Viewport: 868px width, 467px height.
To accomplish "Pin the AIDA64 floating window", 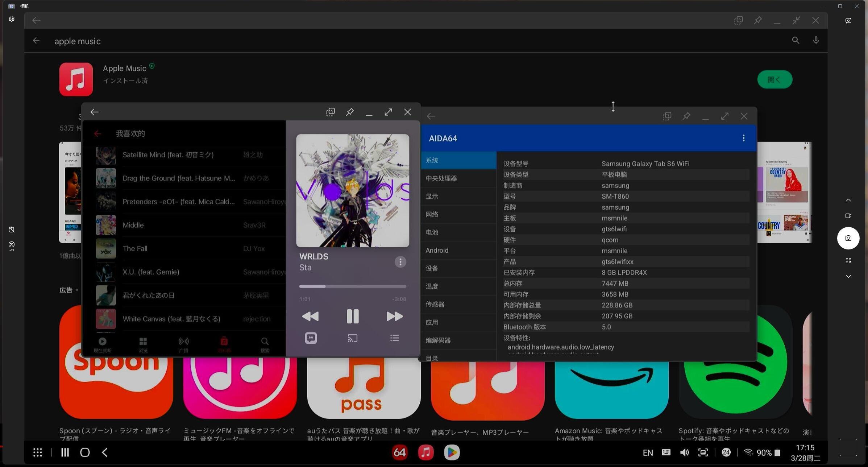I will [x=686, y=116].
